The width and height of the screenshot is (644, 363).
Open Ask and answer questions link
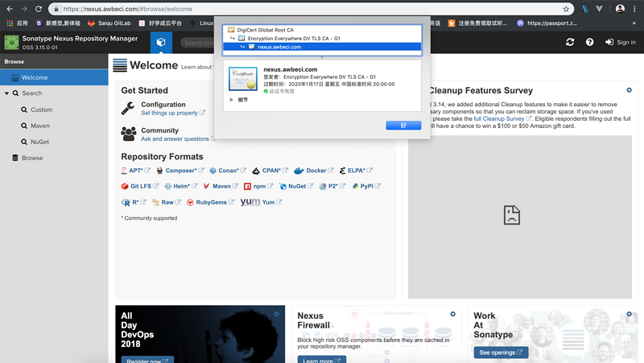point(177,138)
